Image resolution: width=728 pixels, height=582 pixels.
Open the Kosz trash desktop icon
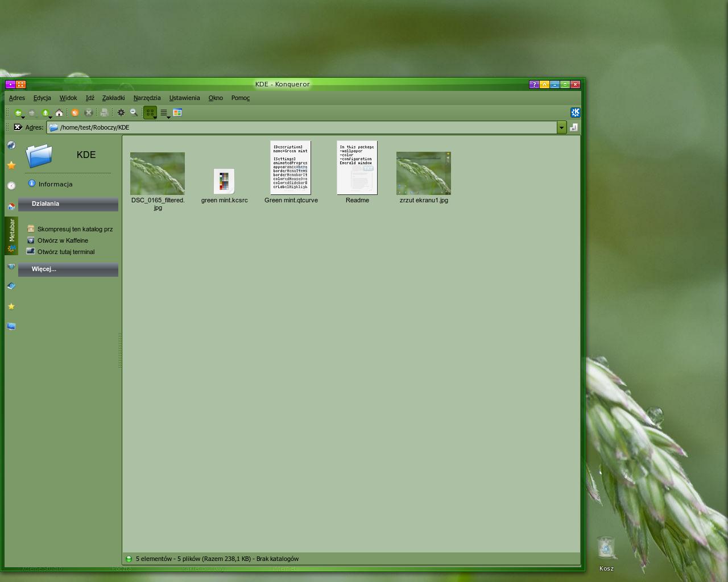coord(606,547)
